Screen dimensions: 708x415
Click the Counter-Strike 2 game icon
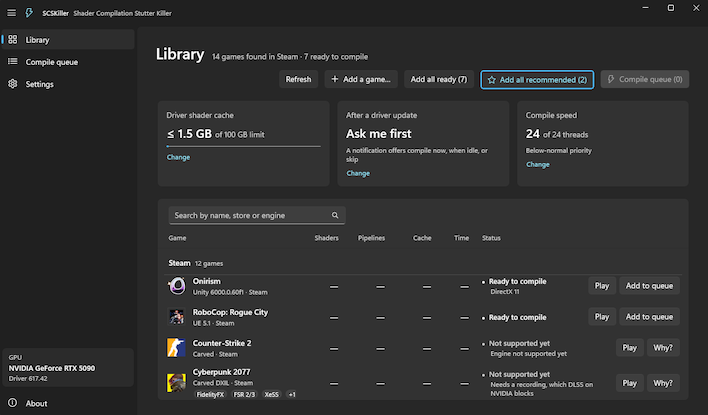(176, 348)
